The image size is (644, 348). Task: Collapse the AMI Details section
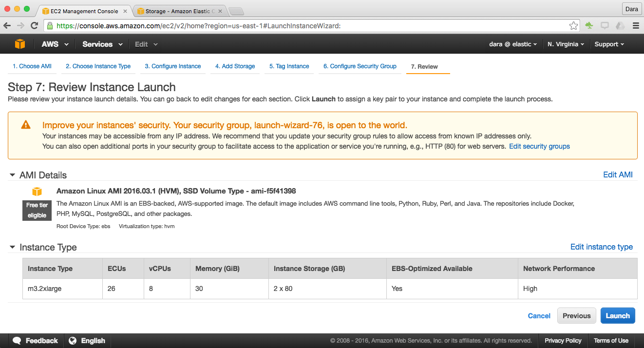[13, 175]
